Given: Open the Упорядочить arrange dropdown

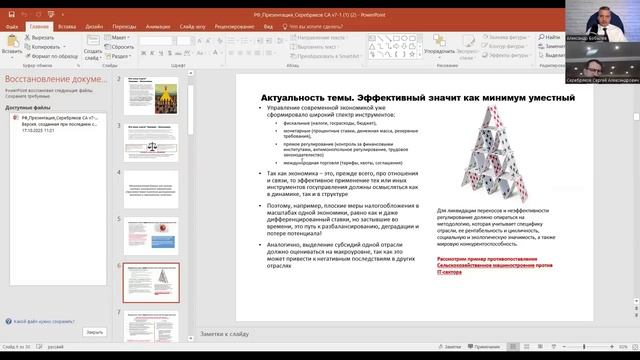Looking at the screenshot, I should tap(439, 47).
